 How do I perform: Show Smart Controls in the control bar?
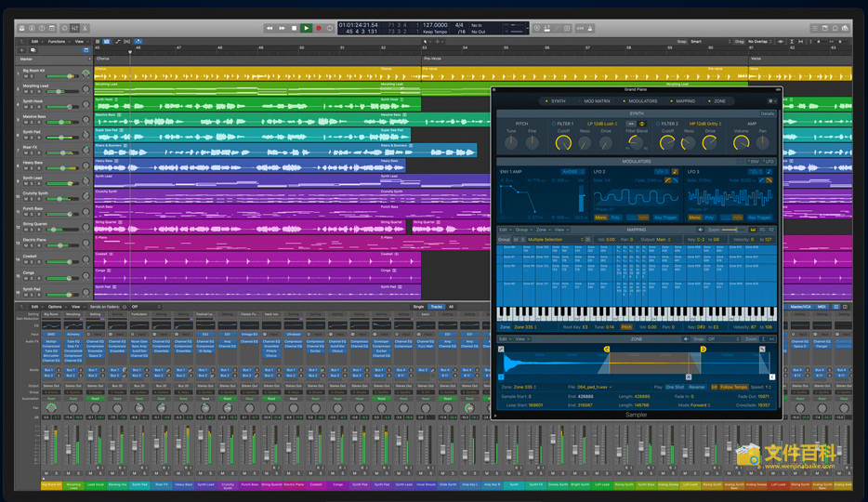click(x=65, y=28)
